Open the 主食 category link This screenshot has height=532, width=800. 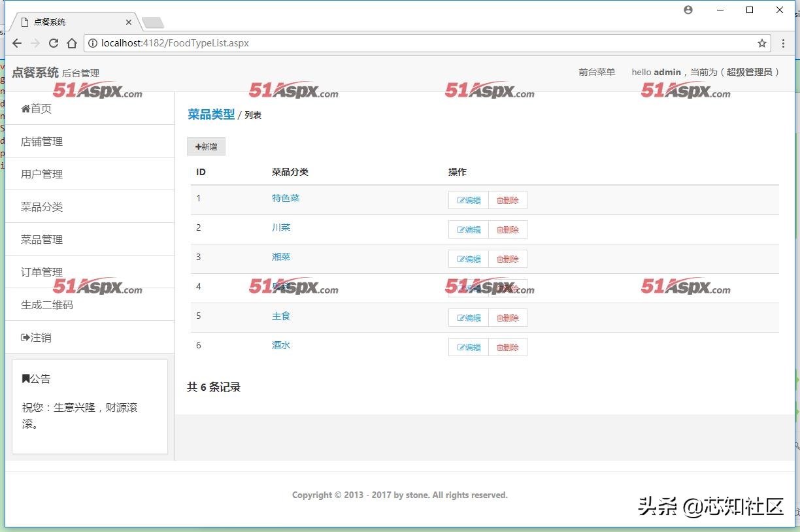[281, 316]
